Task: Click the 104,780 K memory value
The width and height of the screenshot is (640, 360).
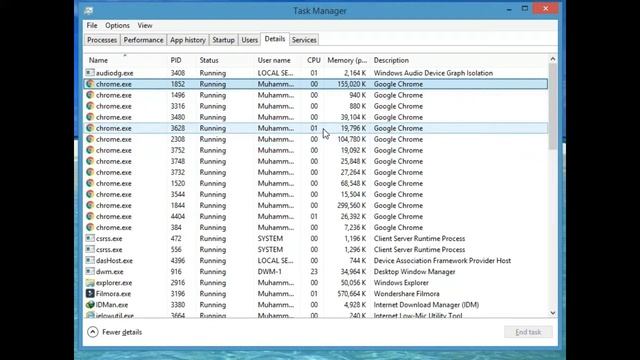Action: [351, 139]
